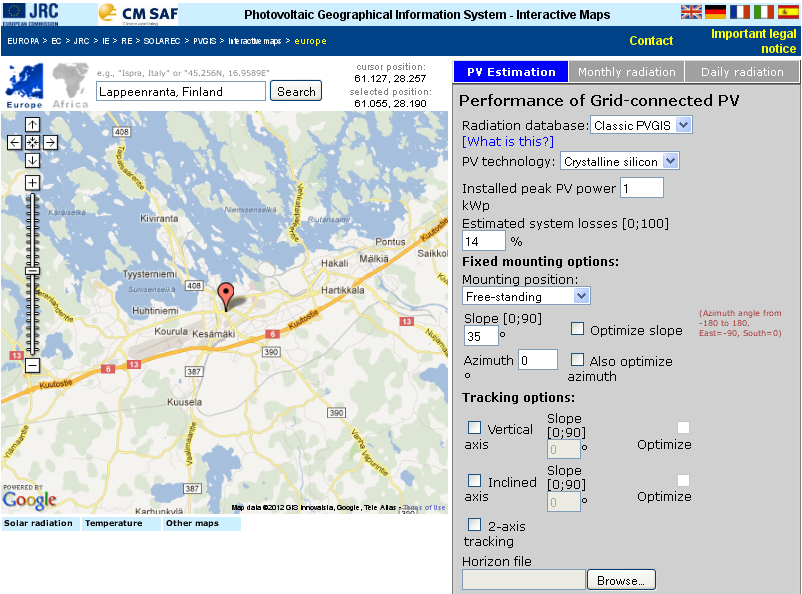This screenshot has height=594, width=802.
Task: Click the JRC European Commission logo
Action: (x=30, y=13)
